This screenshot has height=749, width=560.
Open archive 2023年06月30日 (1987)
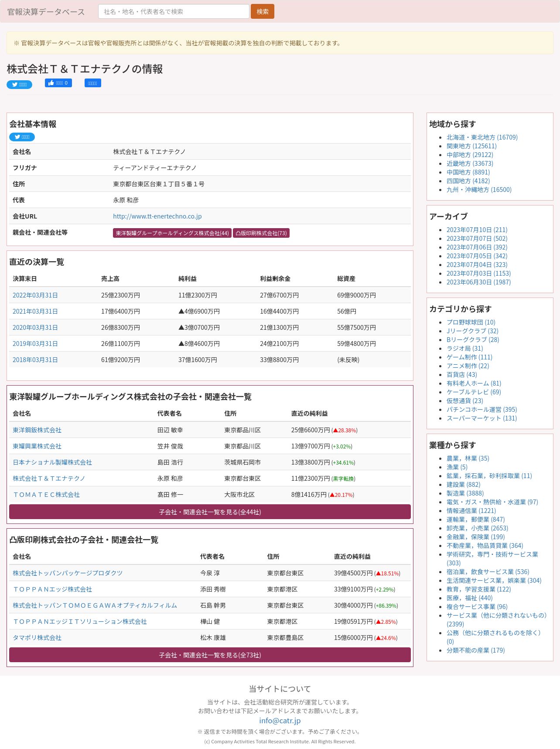click(x=478, y=282)
